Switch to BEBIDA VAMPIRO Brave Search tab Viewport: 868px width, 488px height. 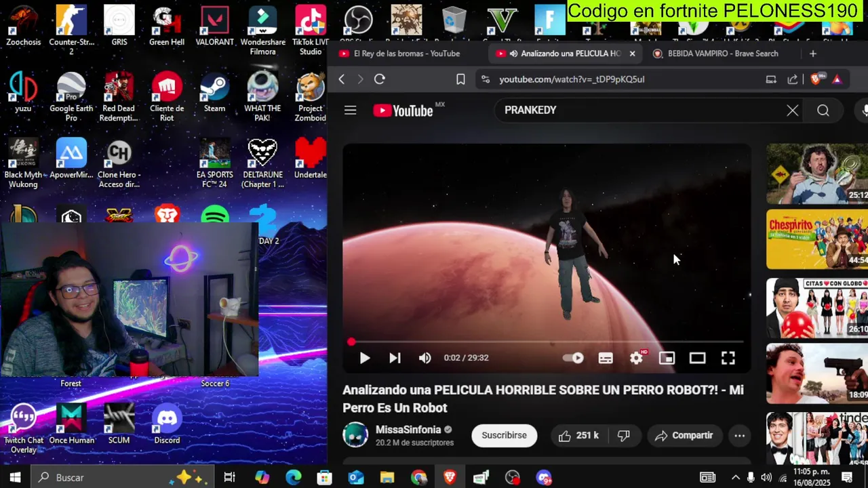723,54
